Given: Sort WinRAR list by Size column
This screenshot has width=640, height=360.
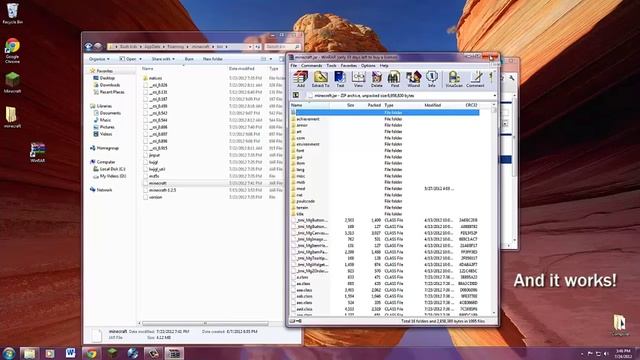Looking at the screenshot, I should click(x=350, y=105).
